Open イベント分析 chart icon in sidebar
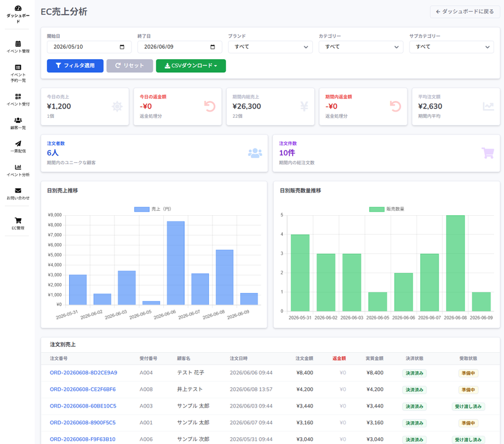The width and height of the screenshot is (504, 444). click(18, 167)
